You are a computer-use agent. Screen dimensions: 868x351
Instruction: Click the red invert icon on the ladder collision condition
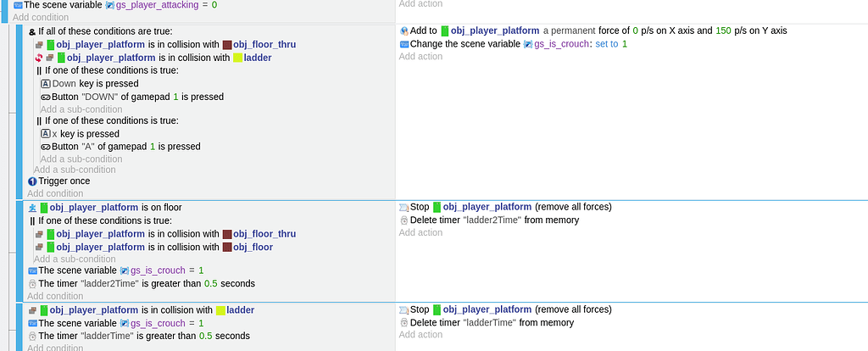(x=39, y=58)
